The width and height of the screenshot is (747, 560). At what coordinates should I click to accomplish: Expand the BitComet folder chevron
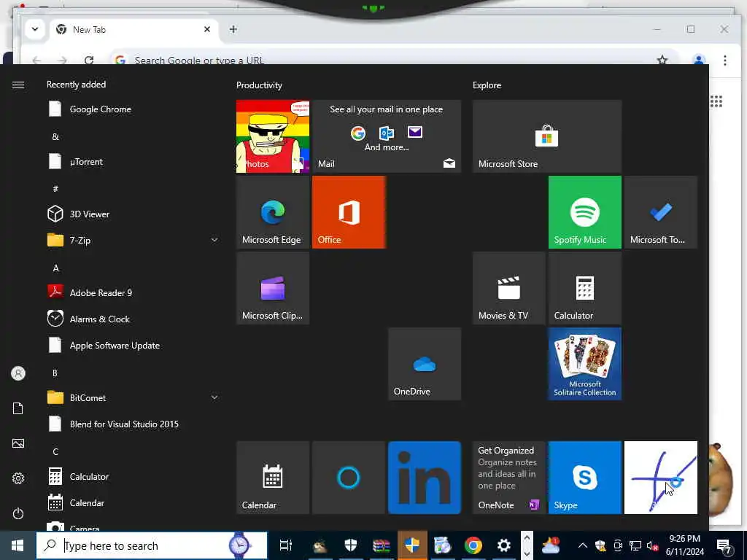(x=214, y=397)
